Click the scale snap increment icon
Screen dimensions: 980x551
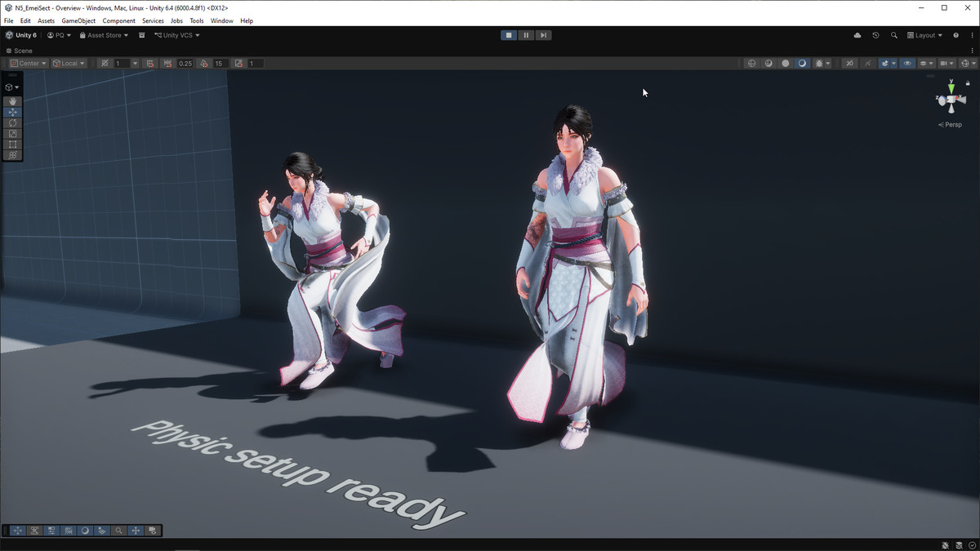pos(238,64)
